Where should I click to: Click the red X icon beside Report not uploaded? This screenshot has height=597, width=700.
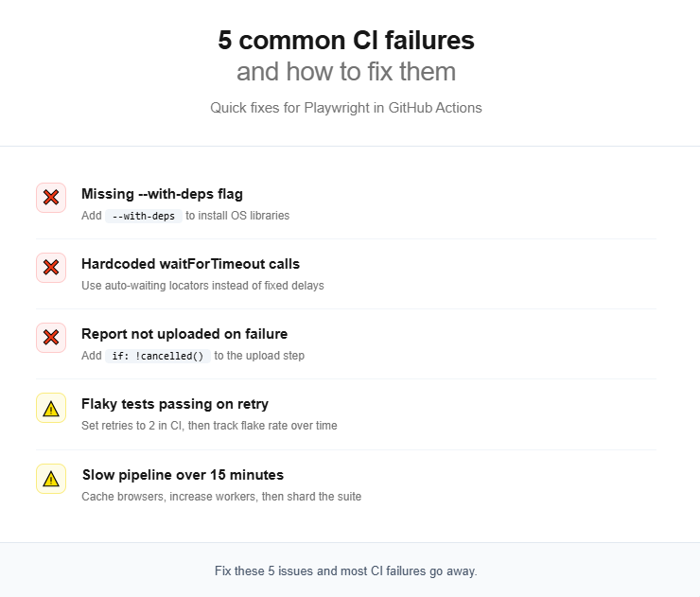(x=51, y=338)
